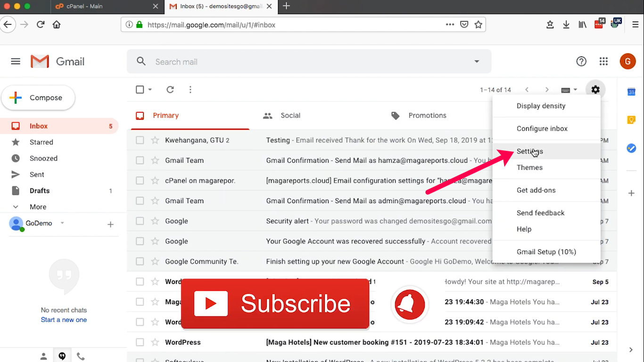This screenshot has height=362, width=644.
Task: Open the phone calls icon
Action: 81,356
